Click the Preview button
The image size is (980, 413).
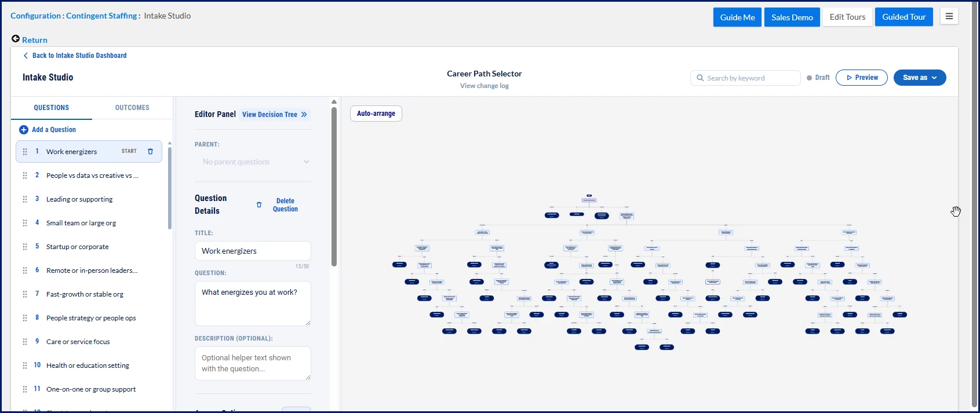tap(862, 78)
